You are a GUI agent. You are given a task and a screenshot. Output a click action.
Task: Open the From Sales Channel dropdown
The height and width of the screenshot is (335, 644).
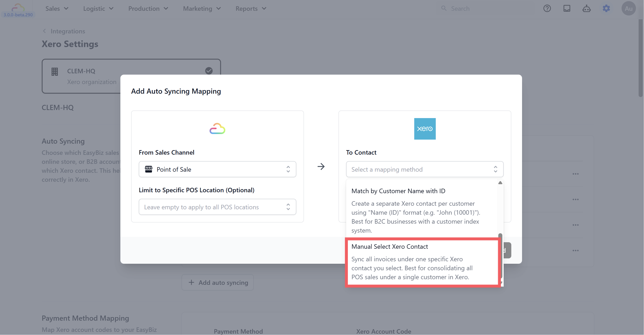[217, 169]
